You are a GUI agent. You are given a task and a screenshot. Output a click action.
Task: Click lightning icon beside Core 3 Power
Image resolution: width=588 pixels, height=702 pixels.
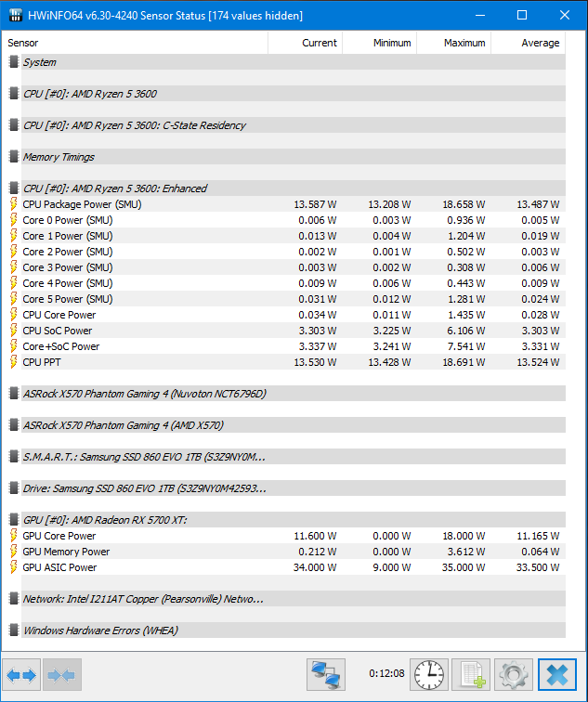pos(14,267)
